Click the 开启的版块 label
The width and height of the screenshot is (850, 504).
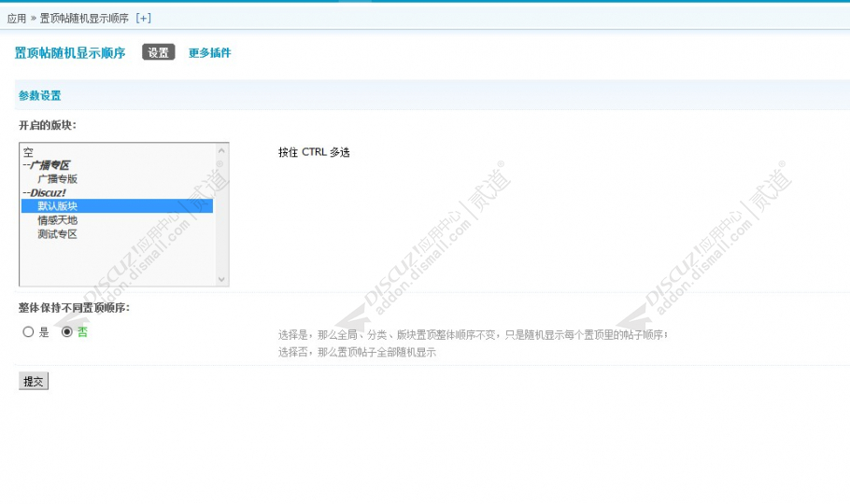pos(47,125)
